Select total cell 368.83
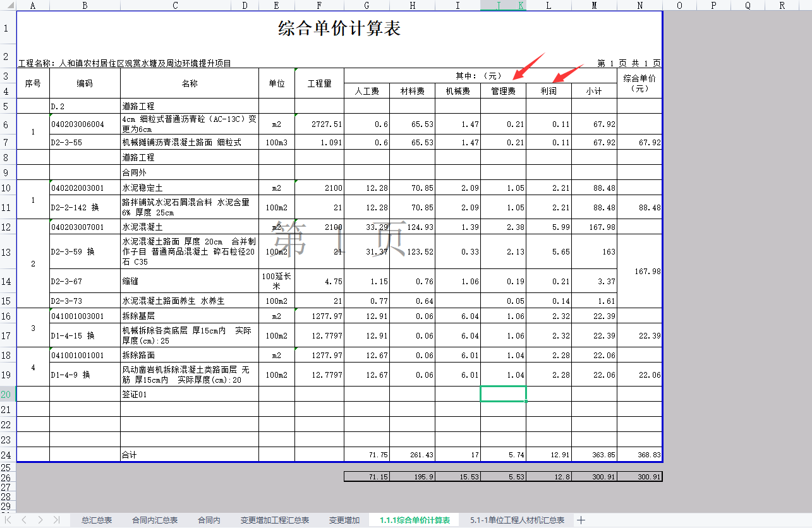 639,455
